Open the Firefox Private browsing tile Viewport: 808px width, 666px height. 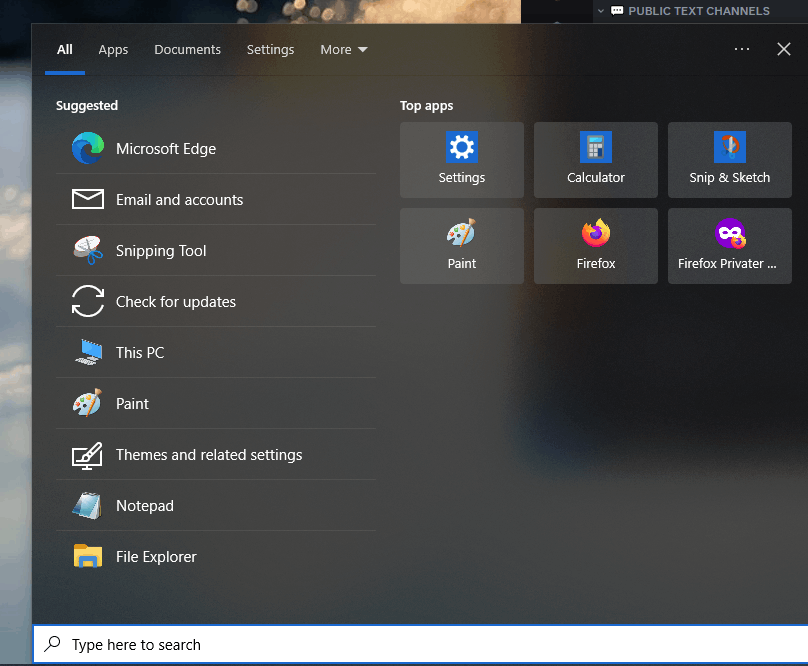pyautogui.click(x=730, y=246)
